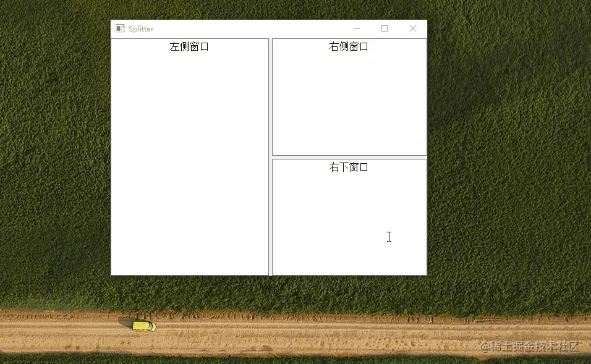Click the Splitter title text
The height and width of the screenshot is (364, 591).
140,28
